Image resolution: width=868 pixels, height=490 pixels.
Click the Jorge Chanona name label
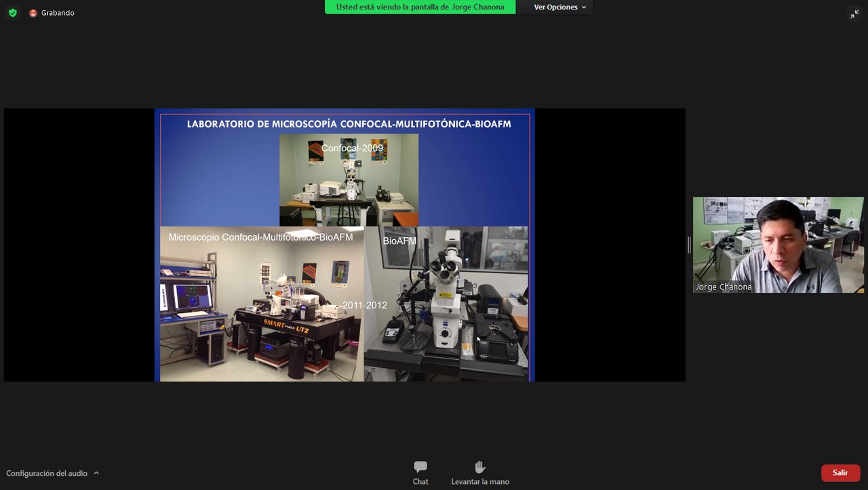click(x=724, y=287)
